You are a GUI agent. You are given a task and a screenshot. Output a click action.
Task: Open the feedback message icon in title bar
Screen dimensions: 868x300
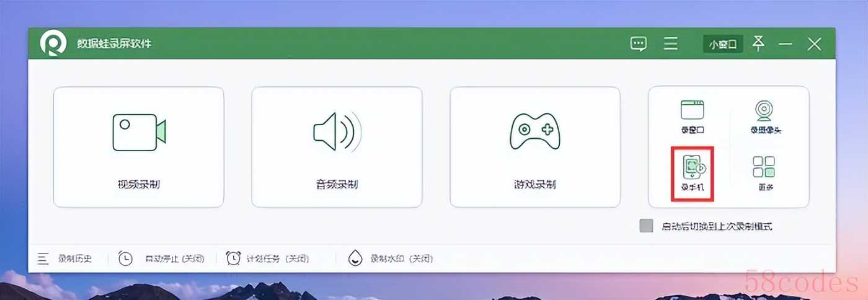tap(638, 44)
